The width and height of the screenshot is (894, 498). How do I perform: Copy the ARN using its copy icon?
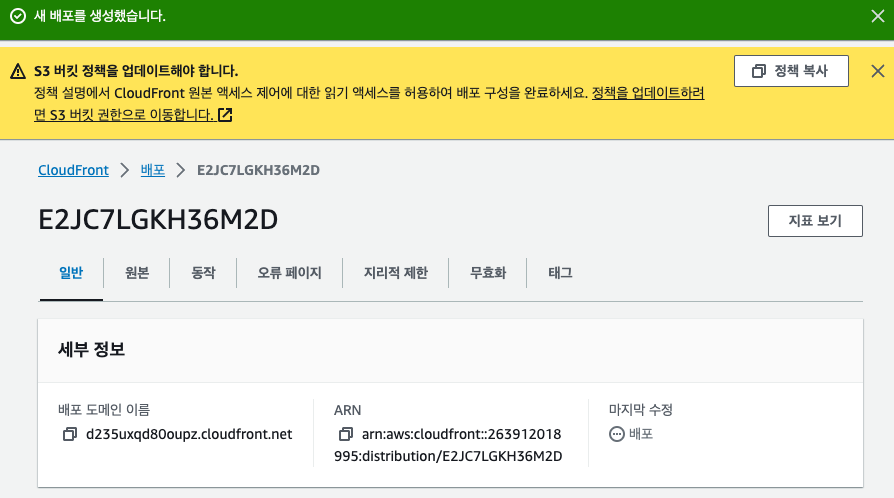coord(346,434)
